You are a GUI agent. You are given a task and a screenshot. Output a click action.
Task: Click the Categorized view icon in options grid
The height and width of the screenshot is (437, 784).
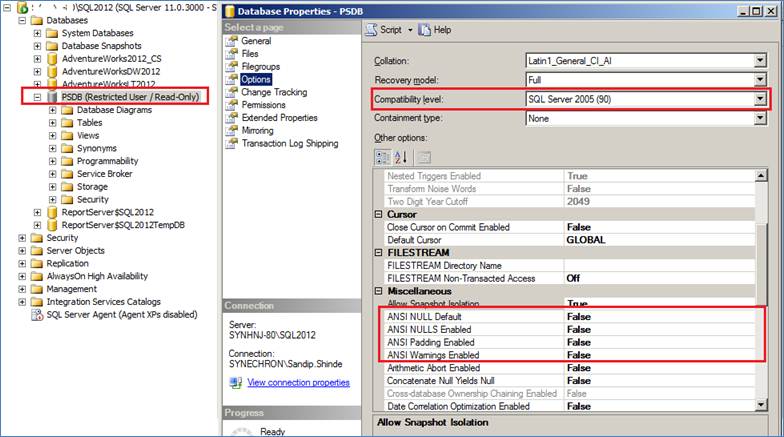(x=382, y=157)
